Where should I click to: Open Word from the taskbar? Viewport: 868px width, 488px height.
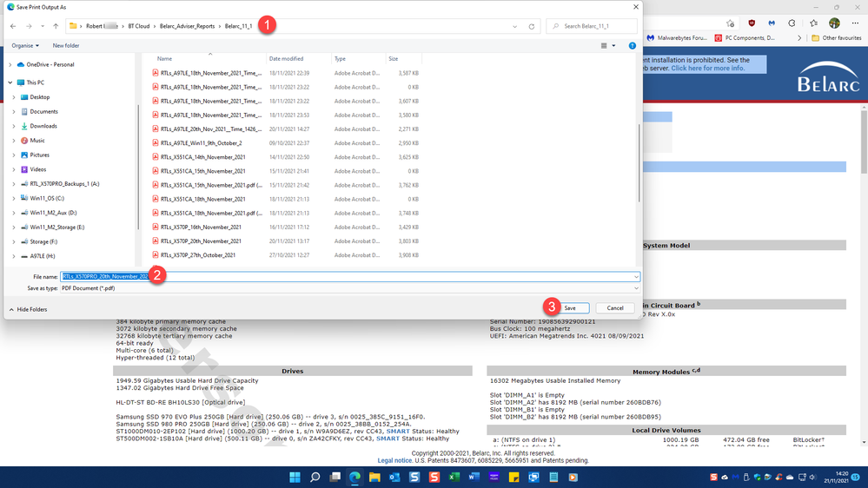coord(474,477)
